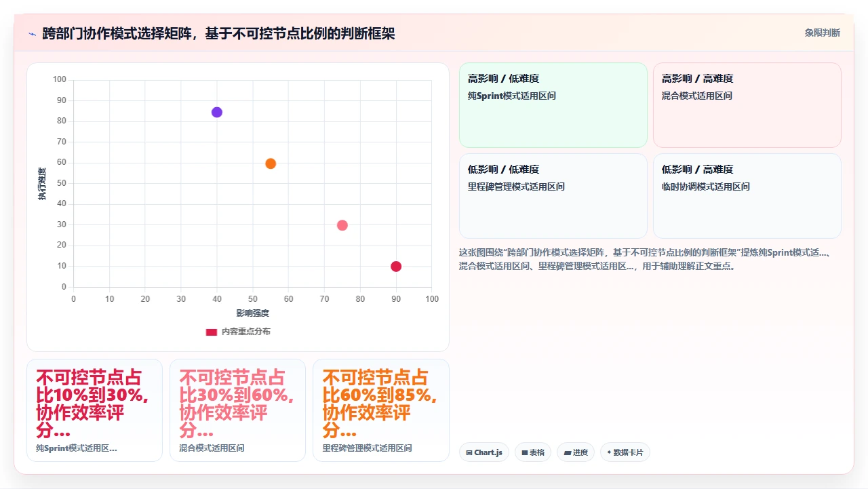Click the 执行难度 y-axis label

[x=43, y=184]
